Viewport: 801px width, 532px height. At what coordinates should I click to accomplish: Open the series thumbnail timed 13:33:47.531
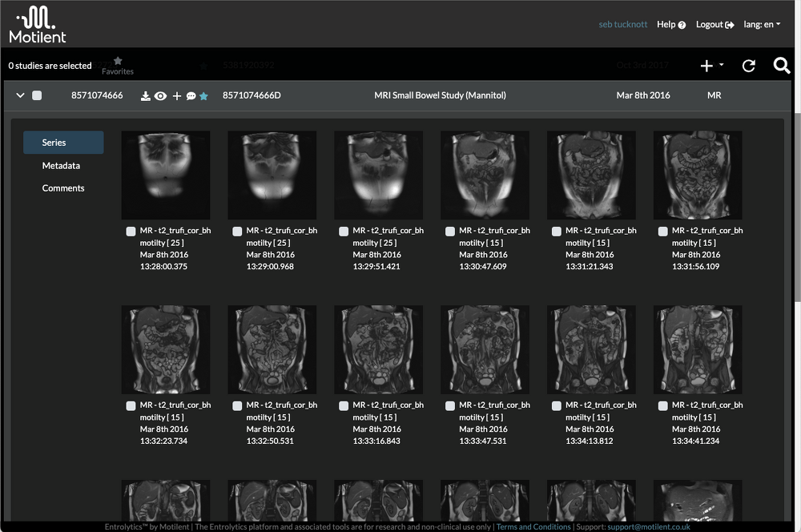(x=485, y=349)
